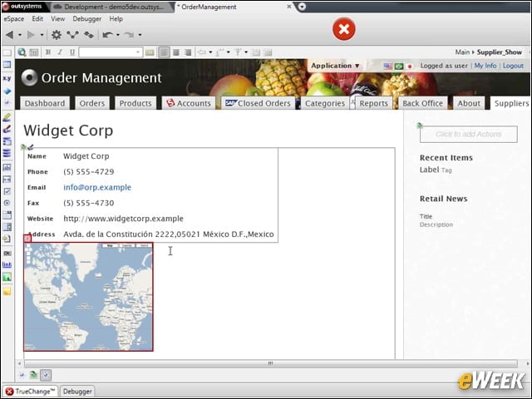Click the Main breadcrumb link

[x=462, y=52]
